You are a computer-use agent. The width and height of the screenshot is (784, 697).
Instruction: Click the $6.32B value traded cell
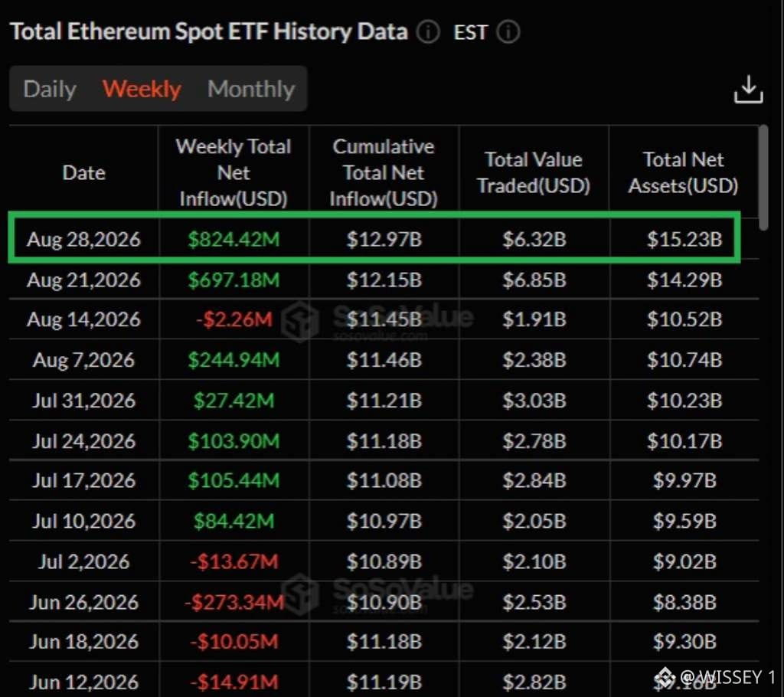tap(534, 239)
